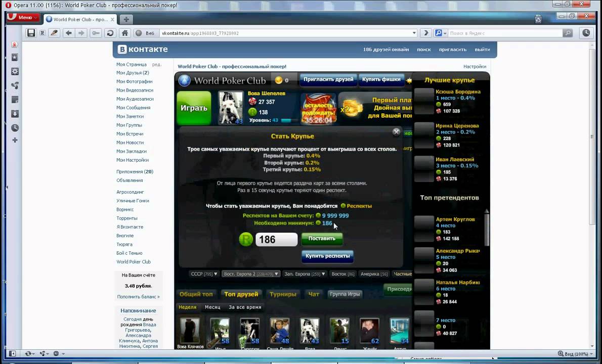Switch to the Чат tab
The image size is (602, 364).
click(x=314, y=294)
